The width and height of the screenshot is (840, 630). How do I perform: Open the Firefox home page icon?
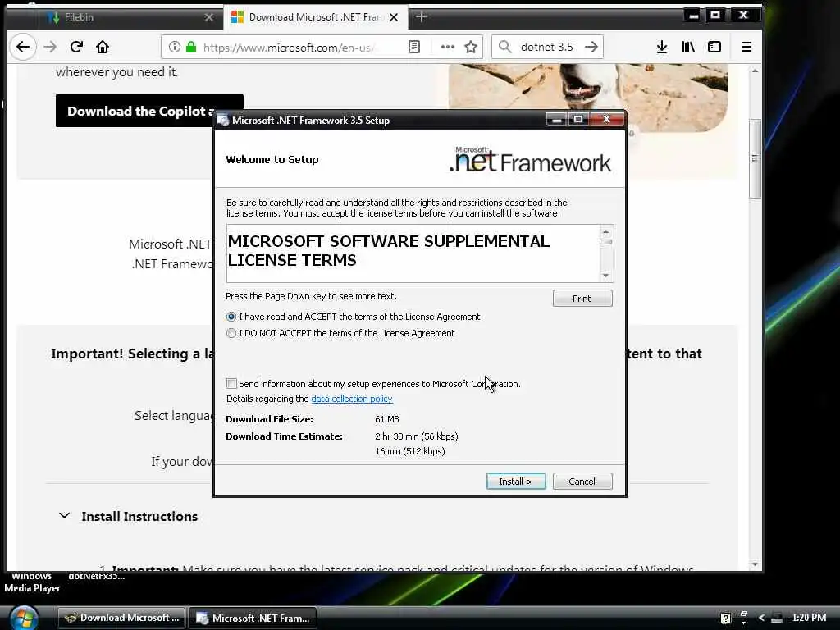click(103, 47)
